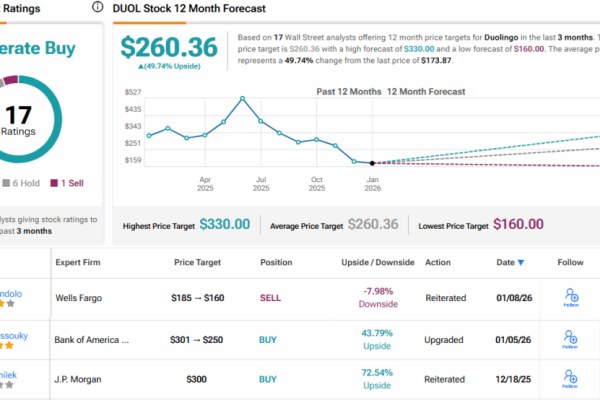Viewport: 600px width, 400px height.
Task: Sort table by Date using the arrow
Action: pyautogui.click(x=519, y=264)
